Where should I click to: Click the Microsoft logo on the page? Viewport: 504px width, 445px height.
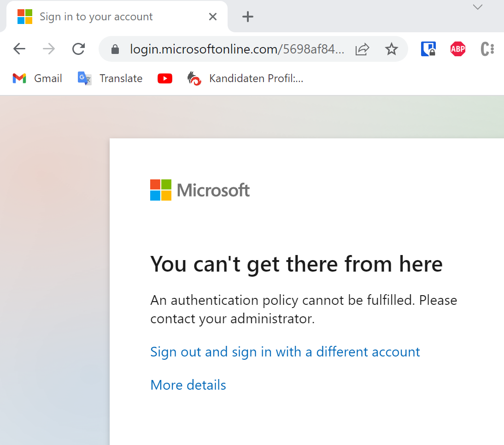pos(200,190)
